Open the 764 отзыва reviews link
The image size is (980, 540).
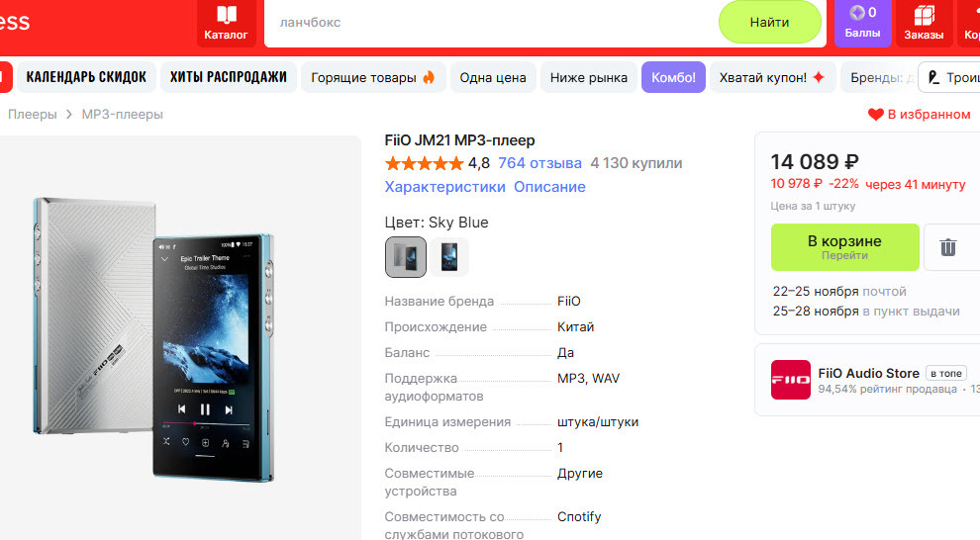click(x=540, y=163)
